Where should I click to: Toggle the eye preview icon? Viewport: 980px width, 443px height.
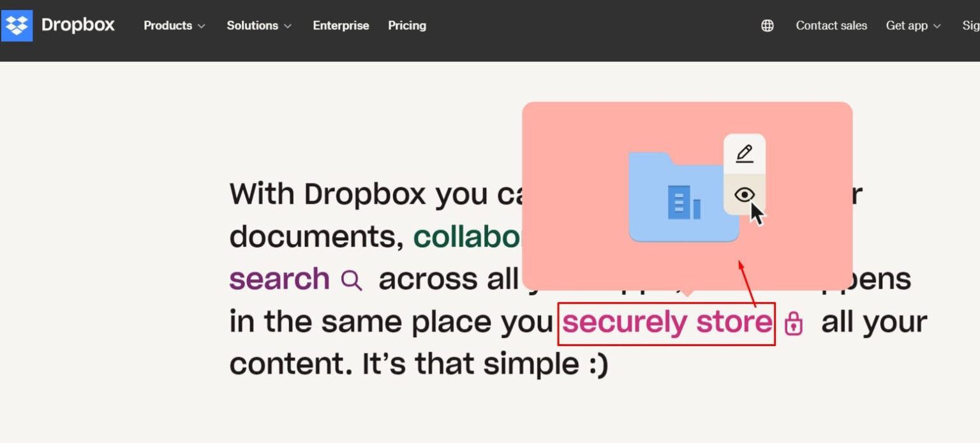coord(744,195)
